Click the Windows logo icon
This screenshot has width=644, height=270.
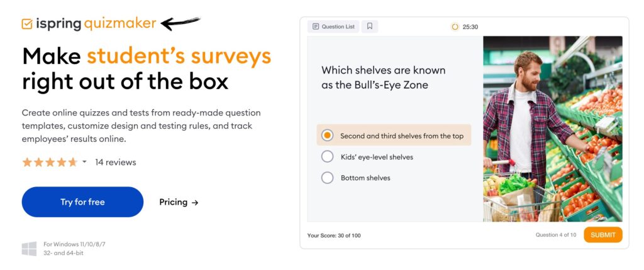pos(29,249)
